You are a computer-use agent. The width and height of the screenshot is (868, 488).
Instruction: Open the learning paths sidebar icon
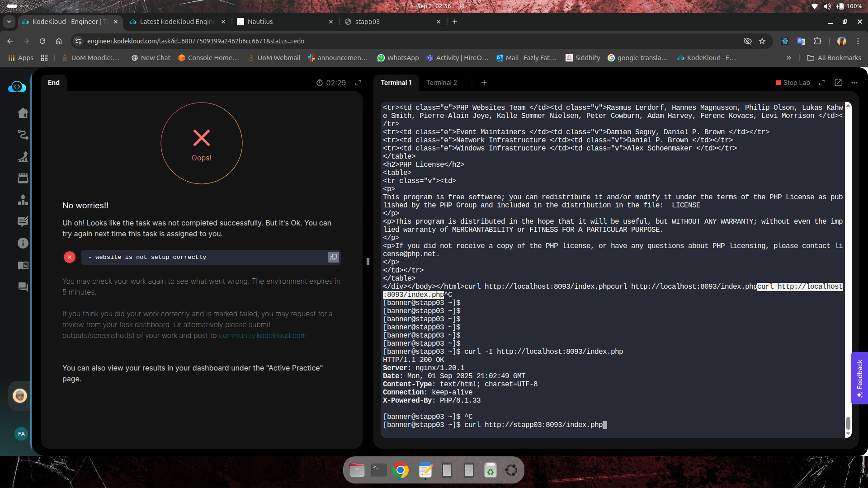pos(23,135)
